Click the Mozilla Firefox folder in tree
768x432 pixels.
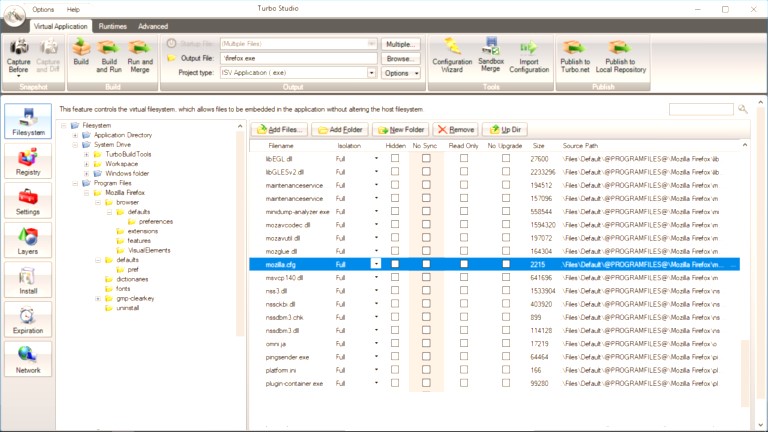[125, 192]
